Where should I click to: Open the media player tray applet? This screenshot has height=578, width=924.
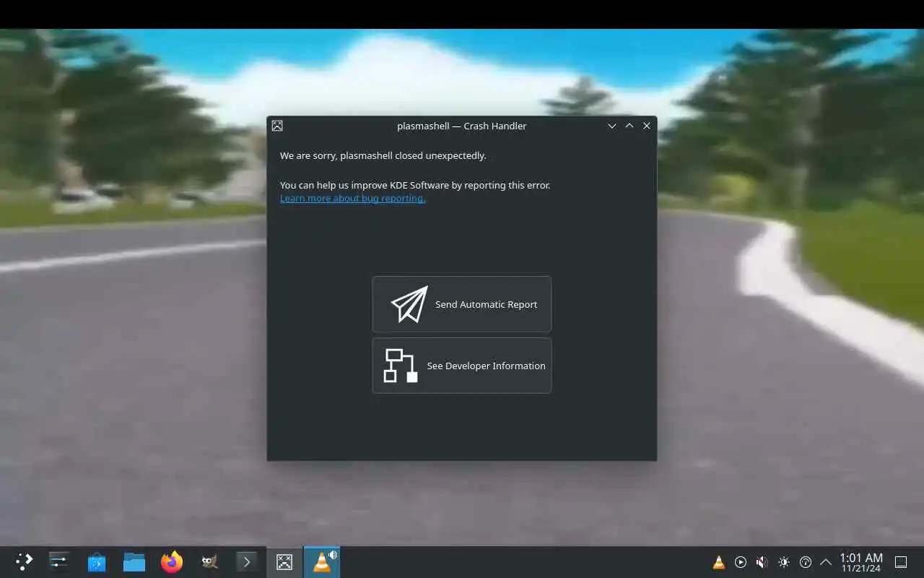[741, 562]
